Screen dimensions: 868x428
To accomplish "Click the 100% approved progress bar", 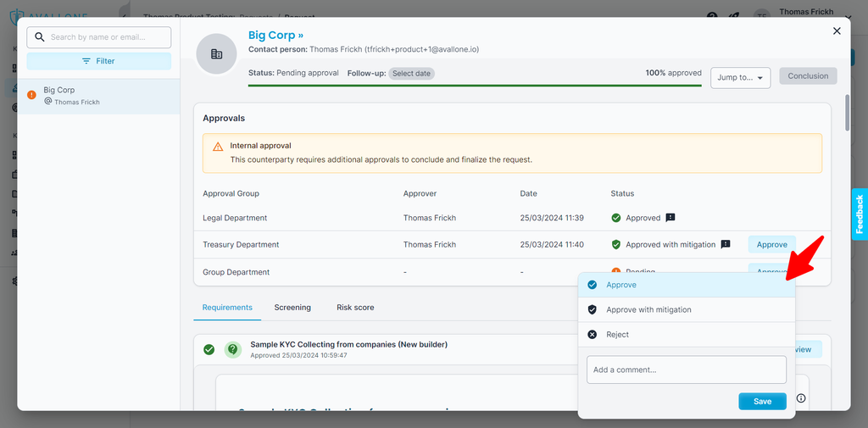I will tap(475, 86).
